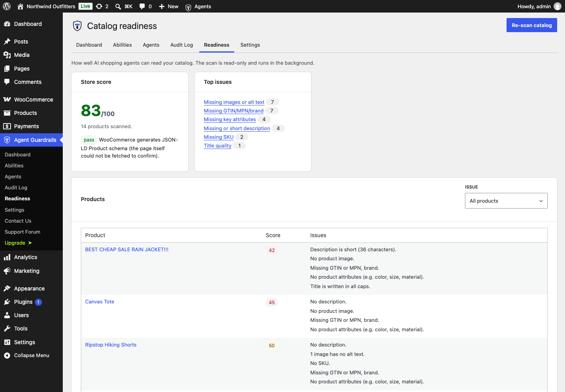Viewport: 565px width, 392px height.
Task: Open the updates icon showing 2
Action: (x=99, y=6)
